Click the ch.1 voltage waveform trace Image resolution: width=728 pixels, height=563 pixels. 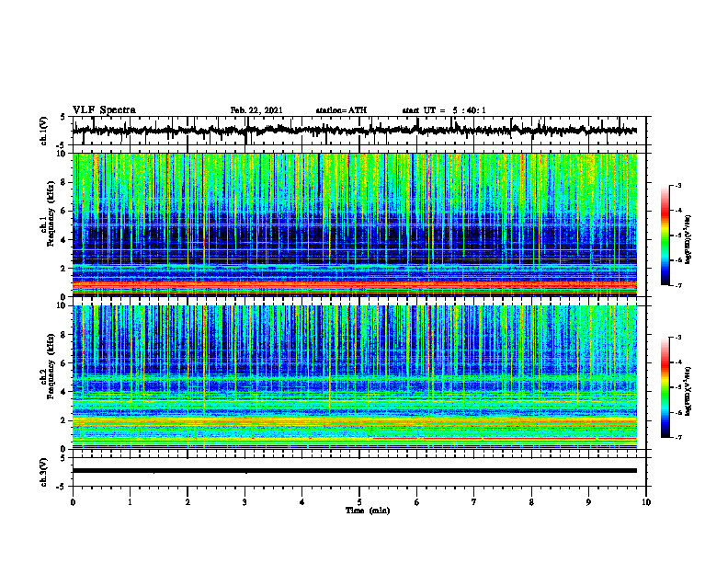point(355,131)
